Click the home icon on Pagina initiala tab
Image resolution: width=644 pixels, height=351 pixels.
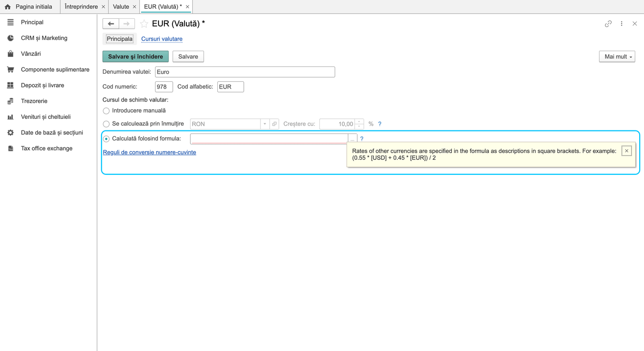[8, 7]
